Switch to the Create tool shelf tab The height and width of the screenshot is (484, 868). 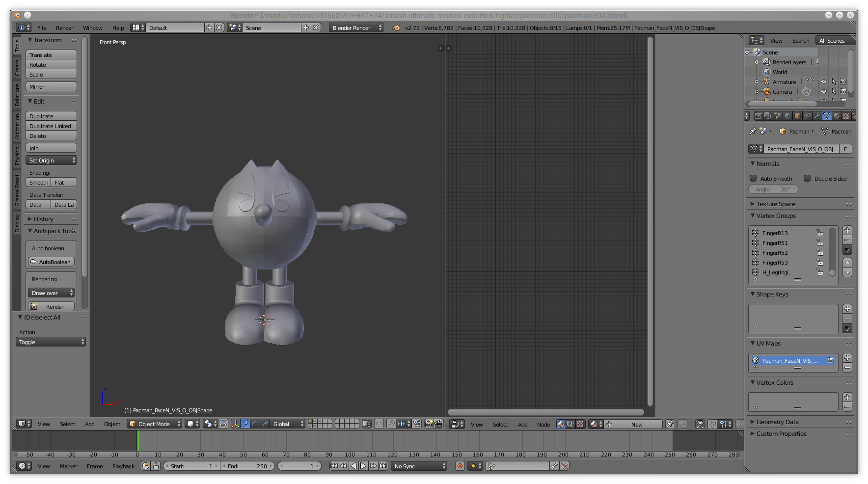pyautogui.click(x=17, y=68)
